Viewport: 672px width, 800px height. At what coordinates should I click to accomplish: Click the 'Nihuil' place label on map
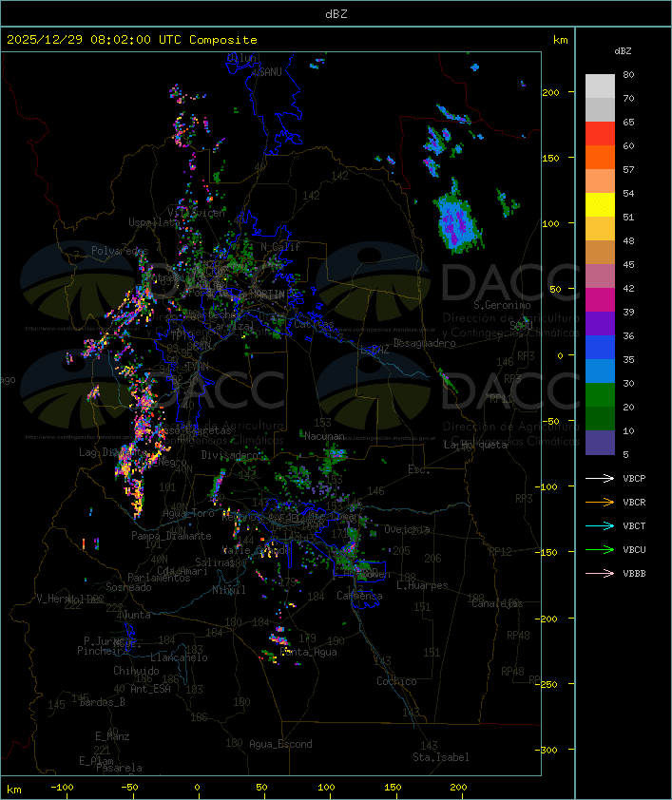click(229, 590)
